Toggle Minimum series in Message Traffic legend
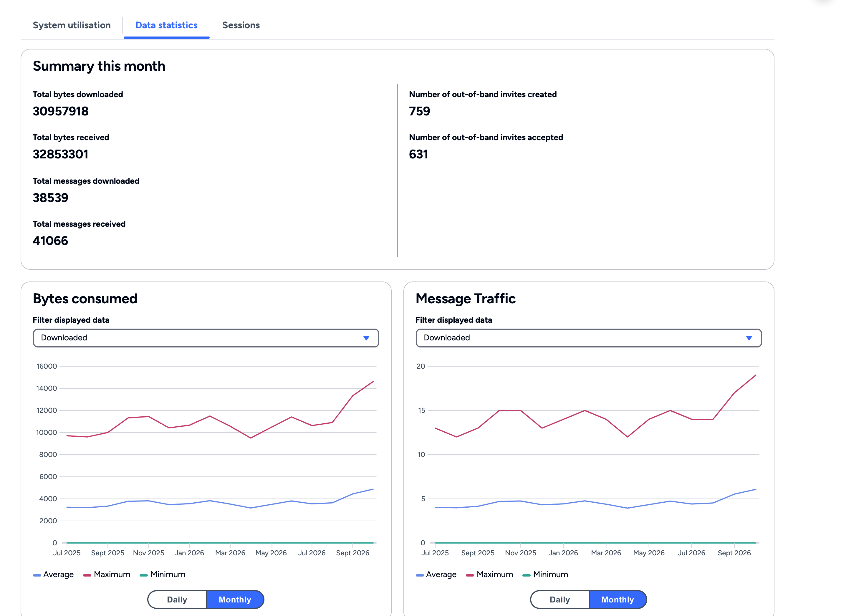841x616 pixels. (x=545, y=574)
